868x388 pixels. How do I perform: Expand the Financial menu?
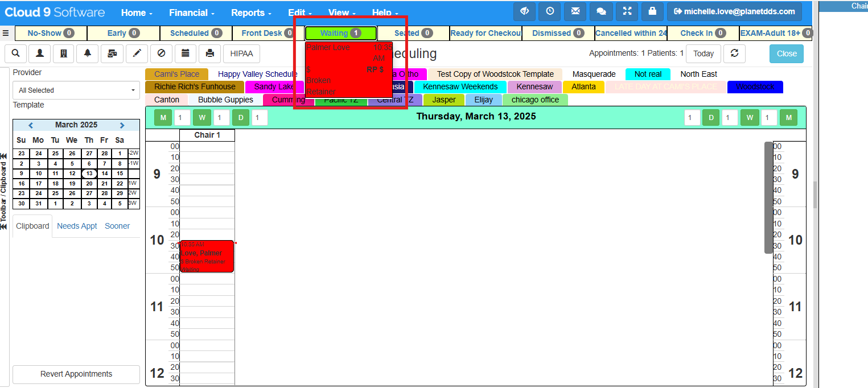[191, 12]
